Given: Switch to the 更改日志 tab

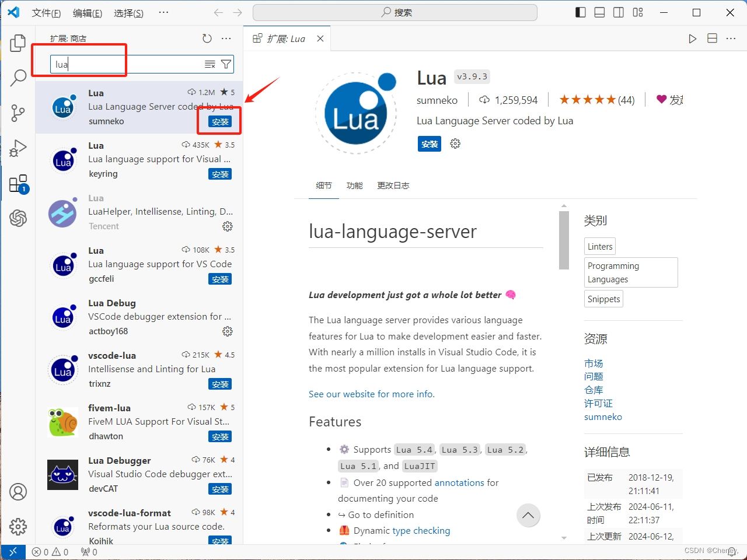Looking at the screenshot, I should (x=393, y=185).
